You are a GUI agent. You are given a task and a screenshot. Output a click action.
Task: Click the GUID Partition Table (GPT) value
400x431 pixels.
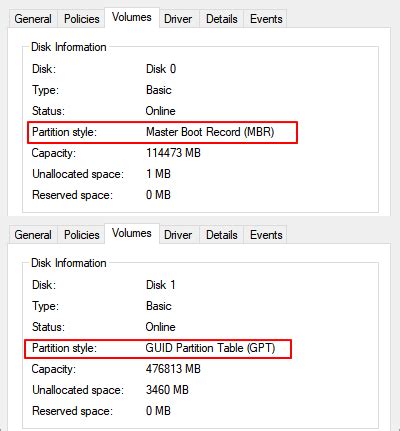(210, 348)
